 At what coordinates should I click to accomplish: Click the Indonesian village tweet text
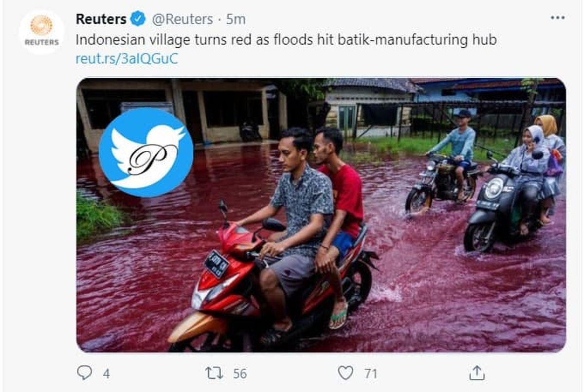(286, 39)
